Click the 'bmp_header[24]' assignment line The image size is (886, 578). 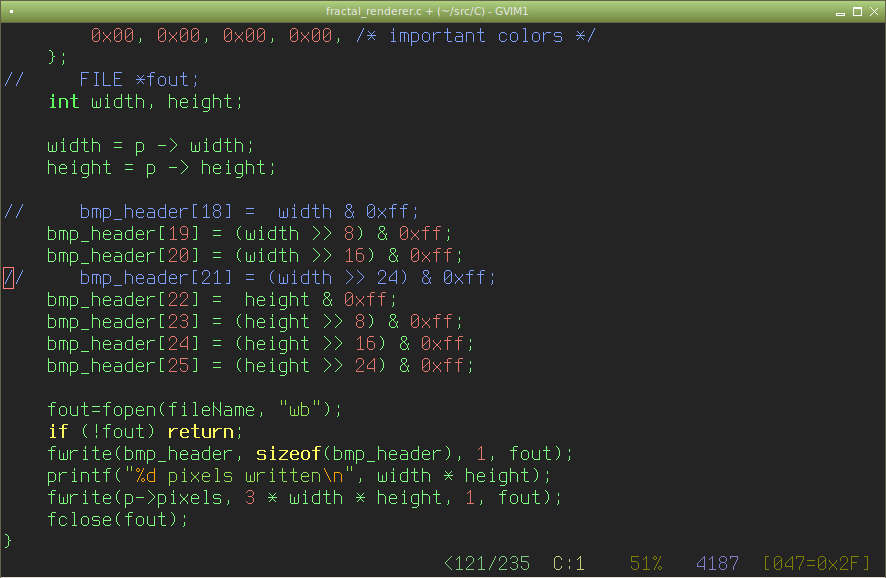(260, 344)
